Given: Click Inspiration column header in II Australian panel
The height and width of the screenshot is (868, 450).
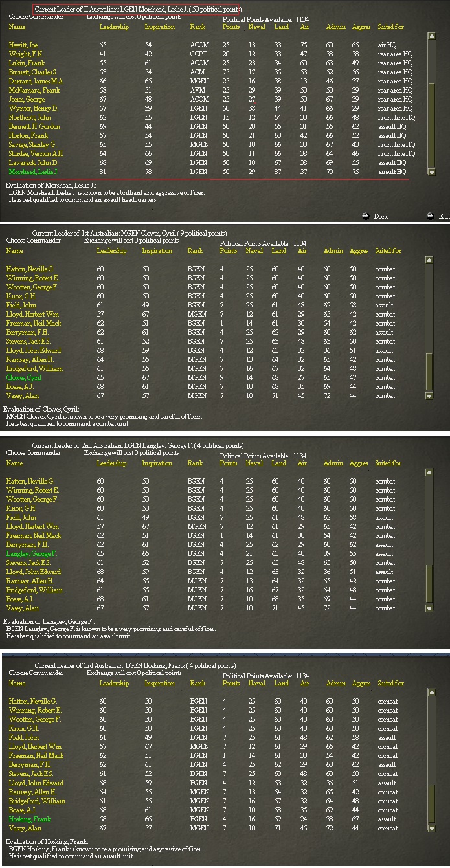Looking at the screenshot, I should 160,27.
